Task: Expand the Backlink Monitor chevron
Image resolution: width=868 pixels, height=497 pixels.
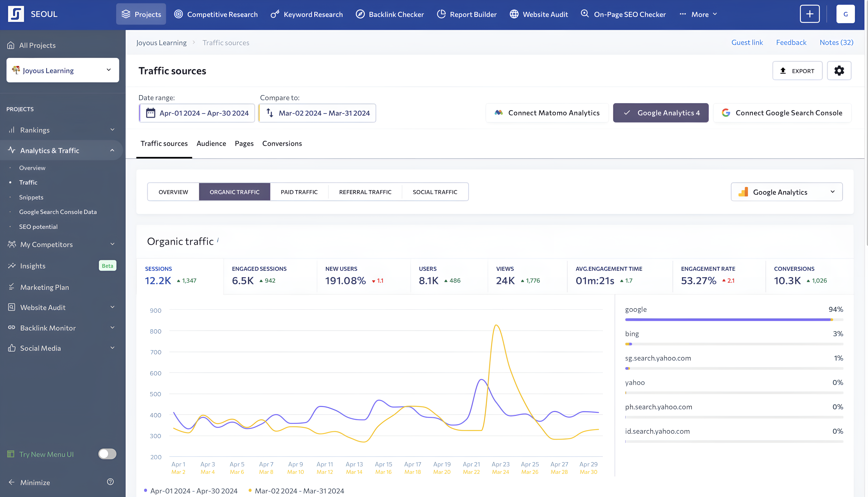Action: [112, 327]
